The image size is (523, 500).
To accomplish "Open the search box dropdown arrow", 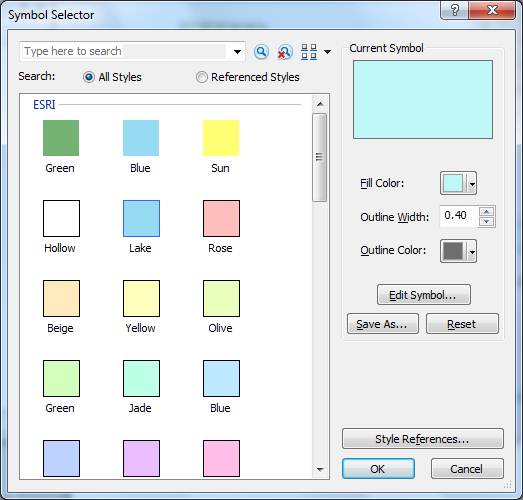I will click(237, 52).
